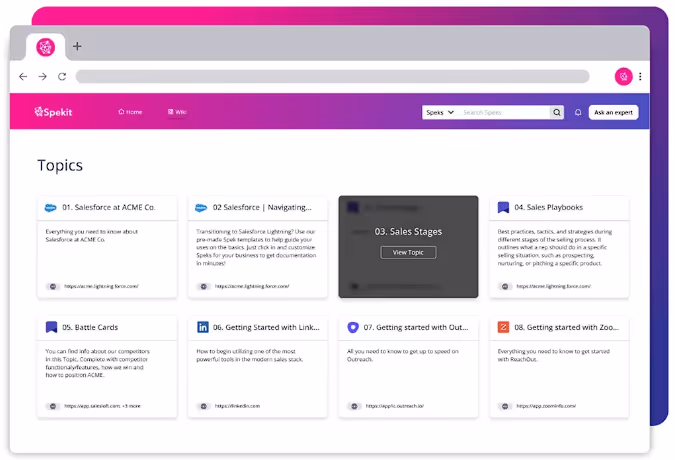Go back in browser history

click(23, 77)
